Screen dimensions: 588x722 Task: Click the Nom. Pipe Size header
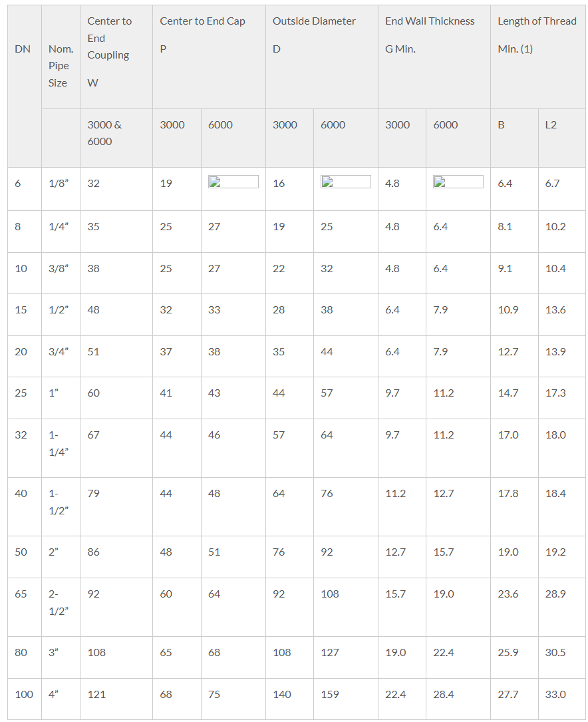61,57
